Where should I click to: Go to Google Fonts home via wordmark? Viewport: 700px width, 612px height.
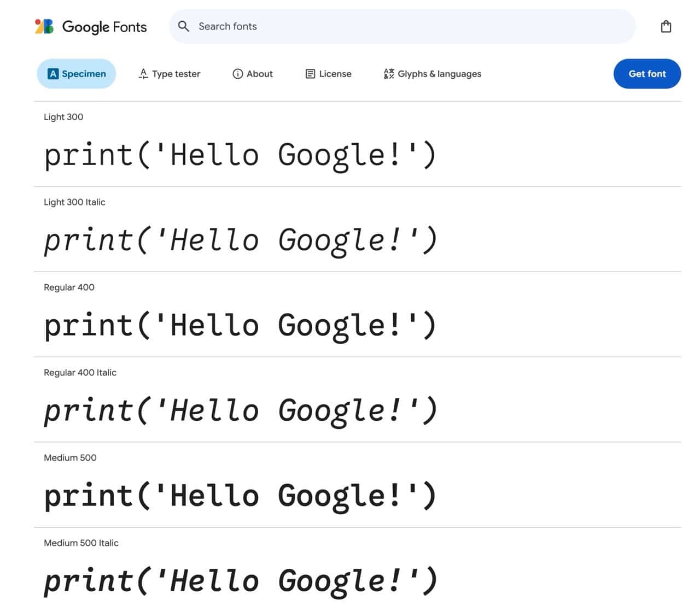coord(104,27)
